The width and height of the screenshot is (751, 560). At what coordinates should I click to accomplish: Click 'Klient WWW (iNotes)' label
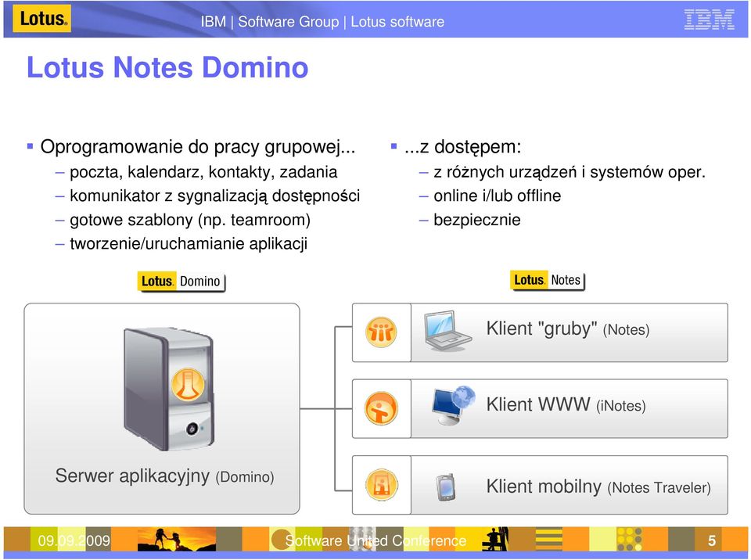tap(566, 405)
